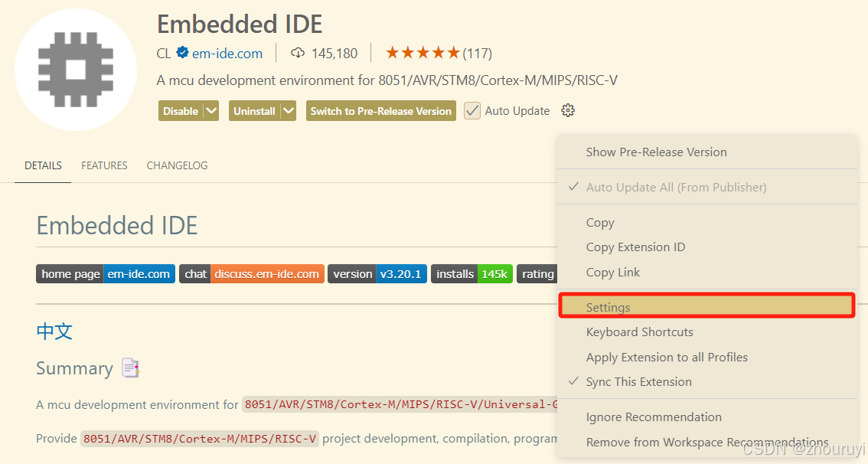Click the Embedded IDE readme heading
This screenshot has width=868, height=464.
[117, 225]
